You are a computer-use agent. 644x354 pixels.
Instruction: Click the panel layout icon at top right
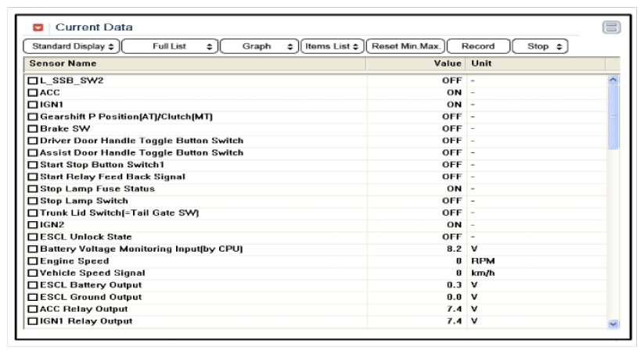(611, 27)
